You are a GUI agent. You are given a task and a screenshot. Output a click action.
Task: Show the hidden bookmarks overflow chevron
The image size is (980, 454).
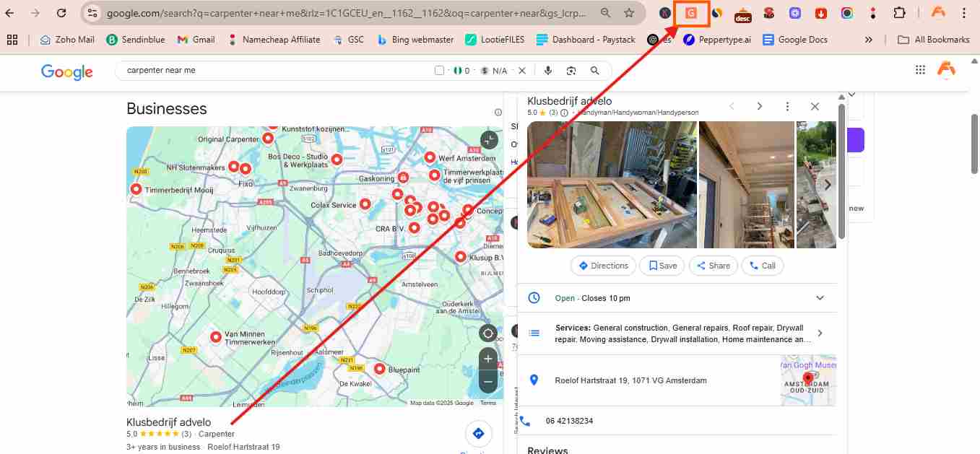[x=868, y=40]
